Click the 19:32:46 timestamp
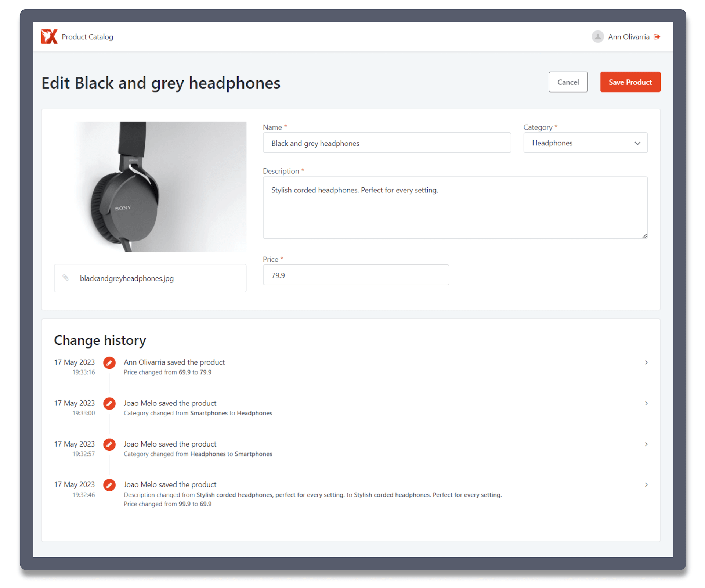The height and width of the screenshot is (588, 705). [x=83, y=495]
